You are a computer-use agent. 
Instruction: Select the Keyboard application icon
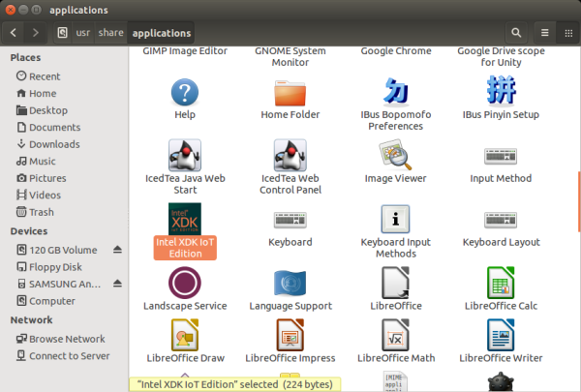click(x=290, y=220)
